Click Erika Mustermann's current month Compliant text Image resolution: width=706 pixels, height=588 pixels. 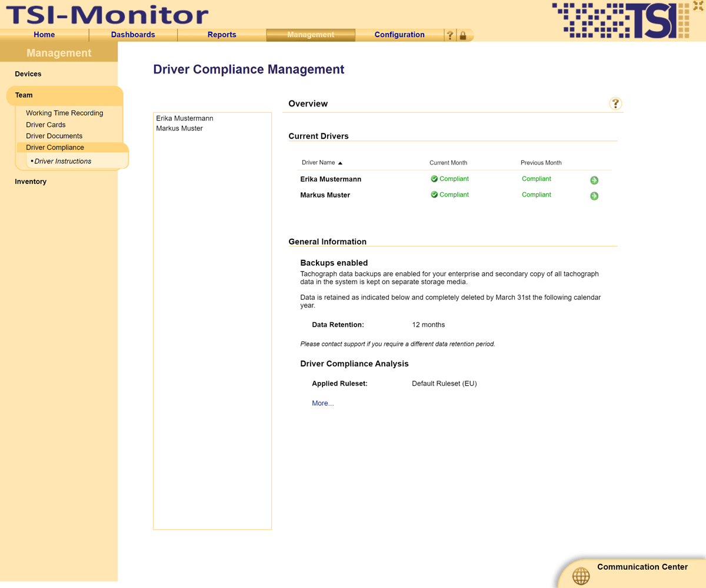coord(454,179)
